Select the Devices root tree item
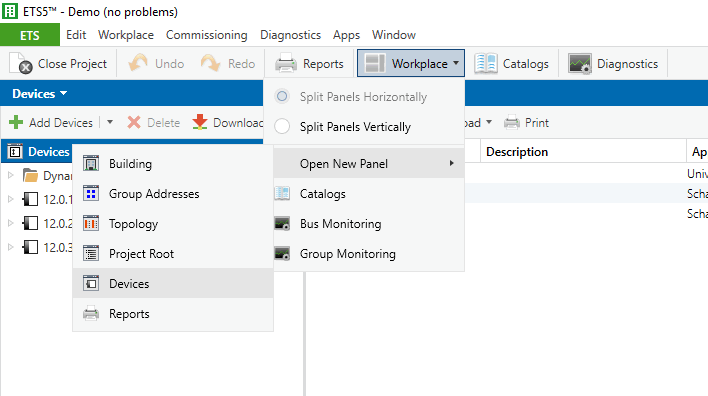The width and height of the screenshot is (708, 396). point(49,152)
